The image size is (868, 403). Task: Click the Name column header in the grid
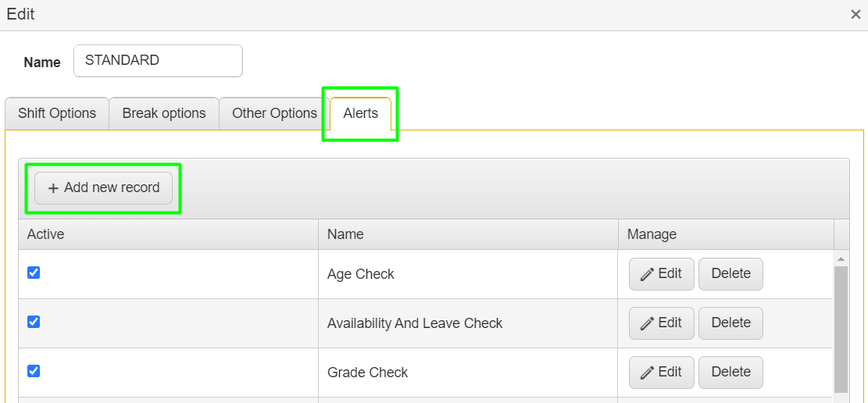click(x=468, y=235)
